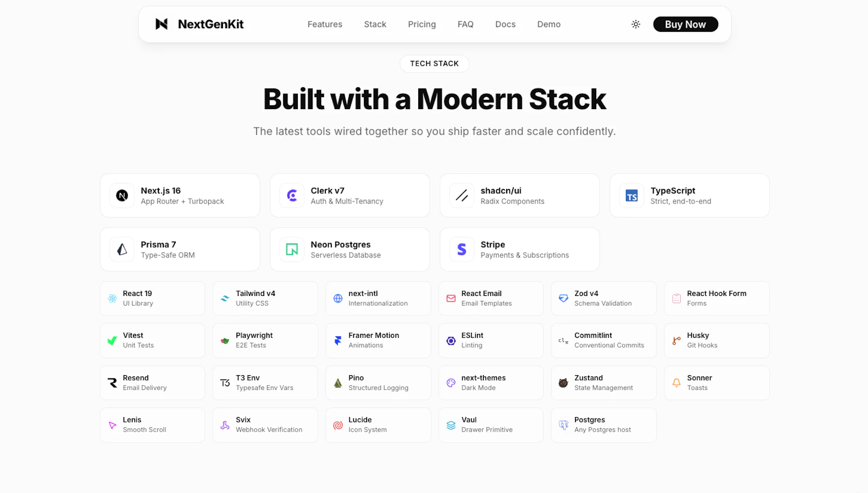This screenshot has width=868, height=493.
Task: Click the 'Auth & Multi-Tenancy' text
Action: (x=347, y=201)
